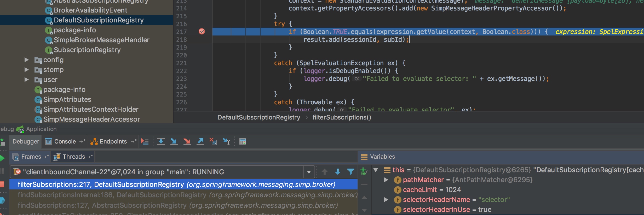644x215 pixels.
Task: Open the Evaluate Expression calculator icon
Action: 243,142
